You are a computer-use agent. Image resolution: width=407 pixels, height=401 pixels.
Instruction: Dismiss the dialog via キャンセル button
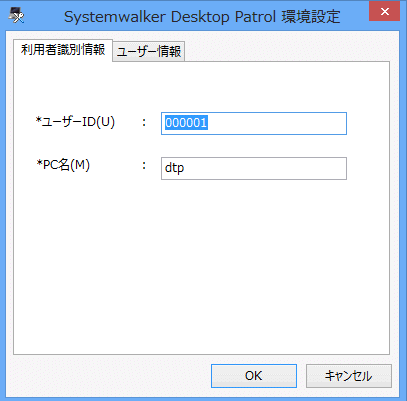pos(348,376)
